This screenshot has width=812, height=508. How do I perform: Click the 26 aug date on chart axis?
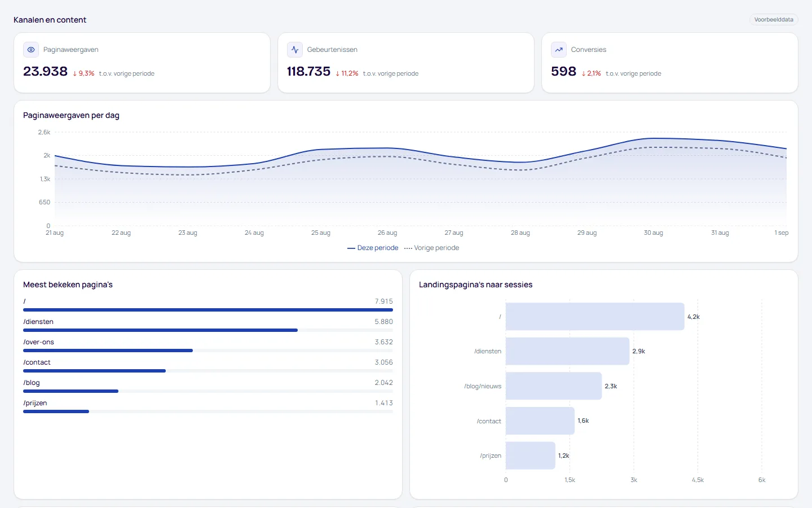[387, 233]
